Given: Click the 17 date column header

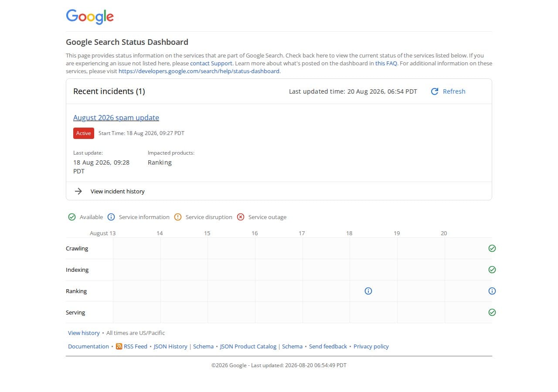Looking at the screenshot, I should click(302, 233).
